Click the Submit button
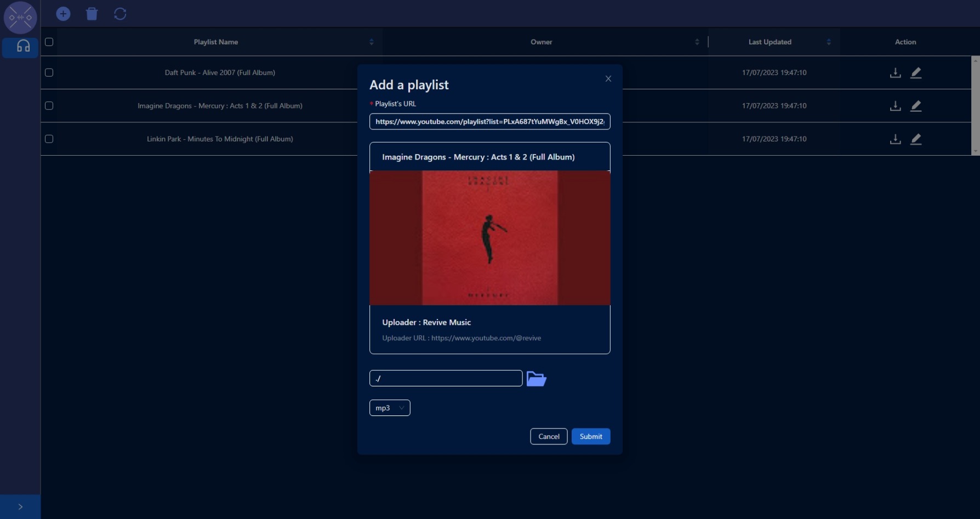 coord(591,436)
